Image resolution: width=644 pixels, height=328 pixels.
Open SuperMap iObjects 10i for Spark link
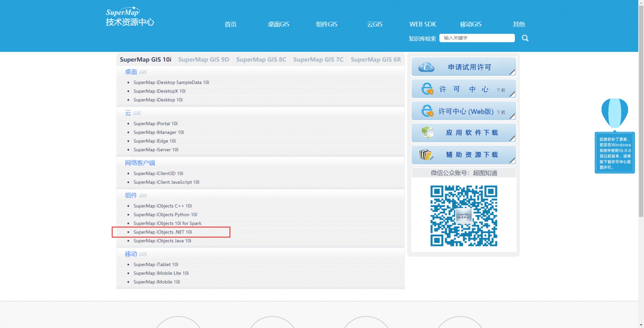[167, 223]
